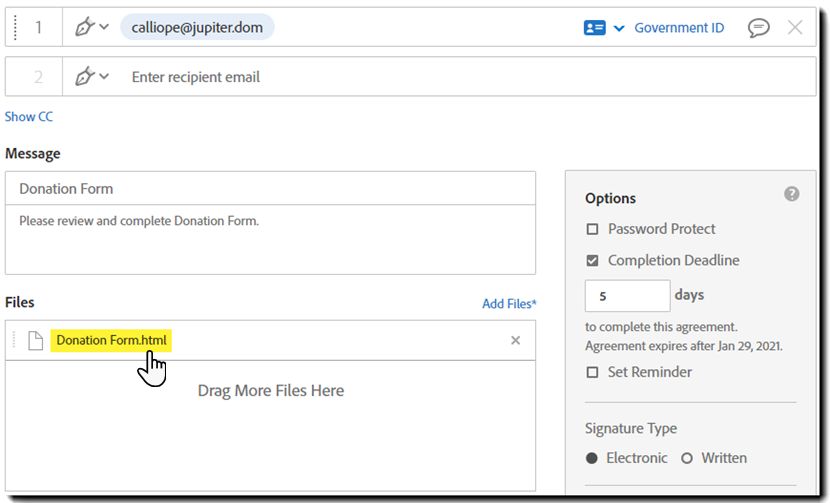Select the calliope@jupiter.dom recipient email chip

197,27
